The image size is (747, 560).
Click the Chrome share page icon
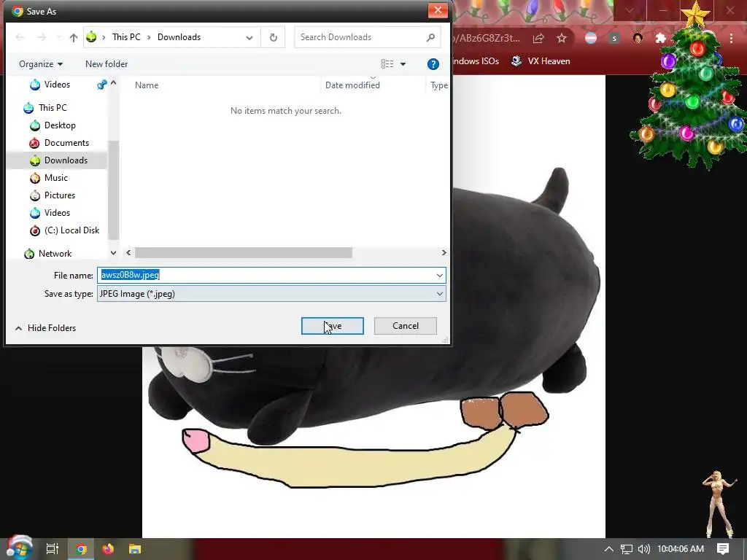(538, 38)
